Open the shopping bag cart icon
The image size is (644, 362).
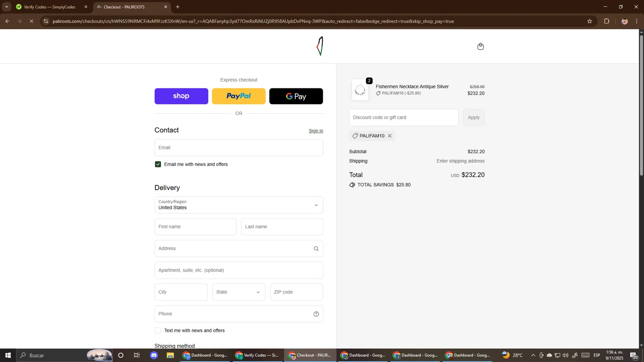pos(480,46)
